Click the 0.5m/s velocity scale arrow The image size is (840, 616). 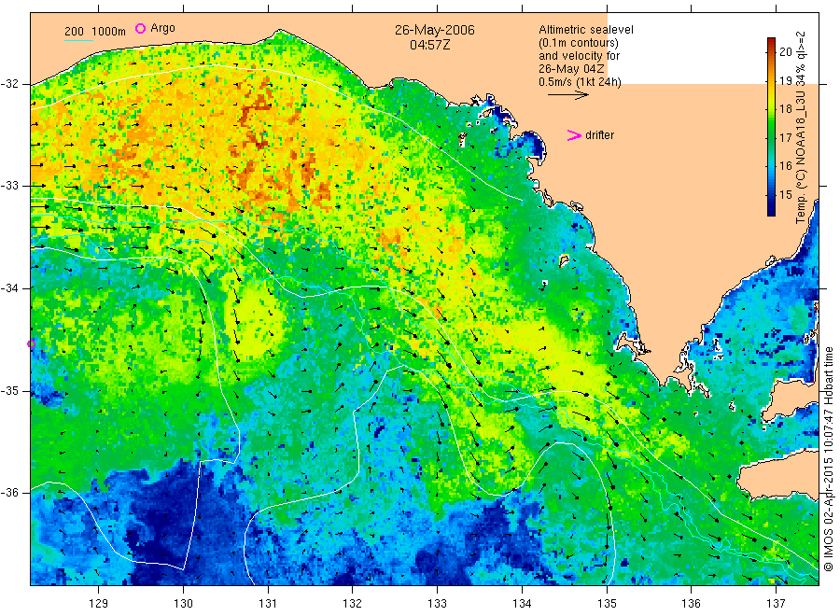click(x=567, y=95)
